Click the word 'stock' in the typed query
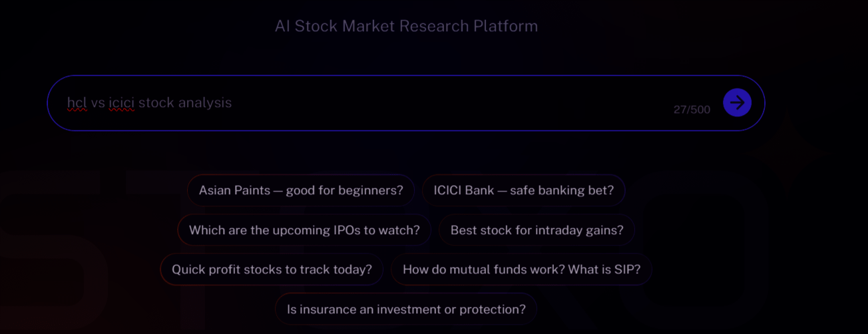This screenshot has width=868, height=334. point(156,103)
